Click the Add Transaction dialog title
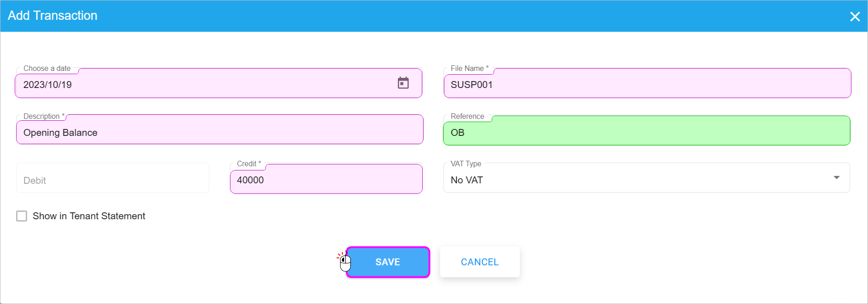This screenshot has height=304, width=868. (52, 16)
